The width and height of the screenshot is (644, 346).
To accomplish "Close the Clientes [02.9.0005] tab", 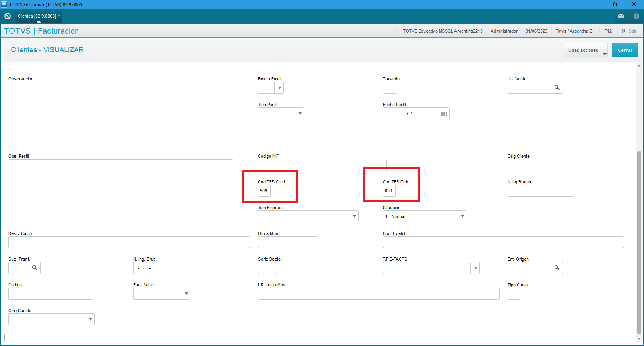I will (x=59, y=16).
